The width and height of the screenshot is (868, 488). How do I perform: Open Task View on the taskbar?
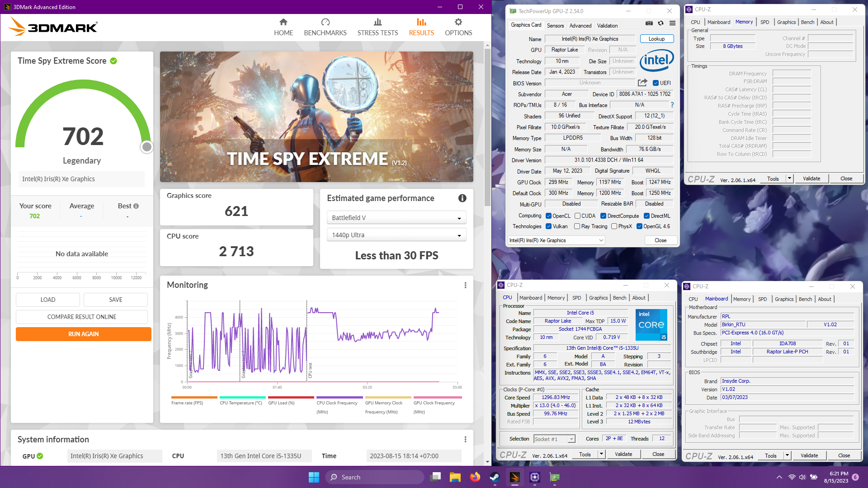click(x=436, y=477)
